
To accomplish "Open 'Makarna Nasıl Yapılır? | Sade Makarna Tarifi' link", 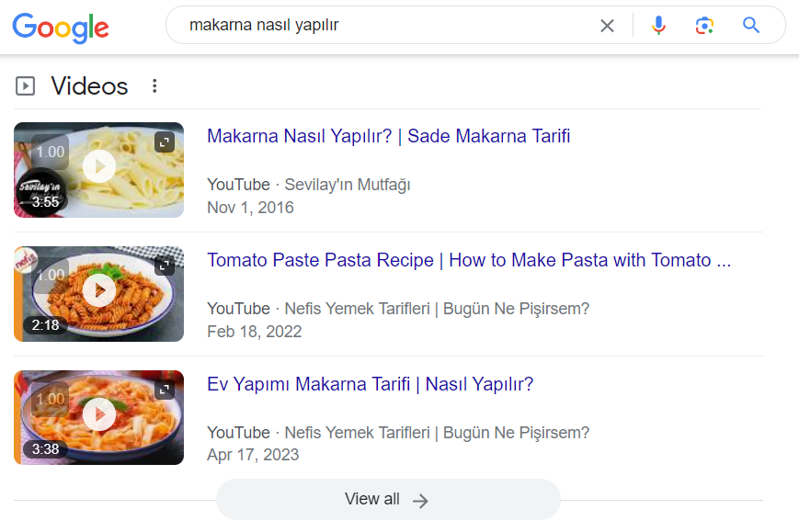I will pyautogui.click(x=388, y=137).
